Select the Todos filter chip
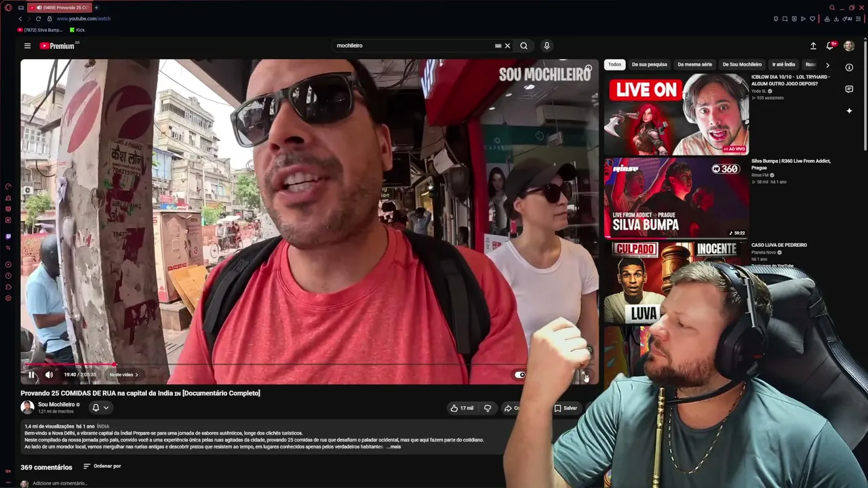The width and height of the screenshot is (868, 488). (614, 64)
